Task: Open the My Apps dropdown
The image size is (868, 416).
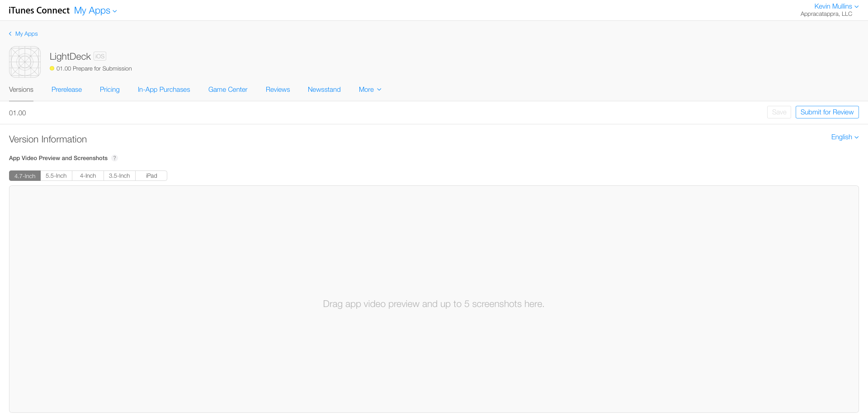Action: [95, 10]
